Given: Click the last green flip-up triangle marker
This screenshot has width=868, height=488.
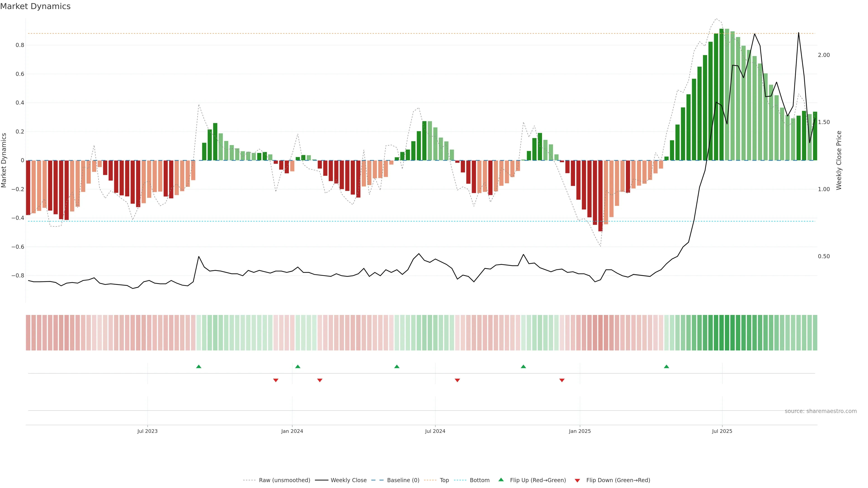Looking at the screenshot, I should pos(666,366).
